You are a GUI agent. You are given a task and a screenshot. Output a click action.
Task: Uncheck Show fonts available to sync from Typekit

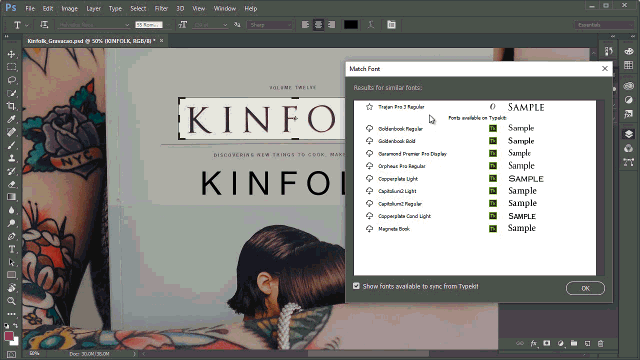(x=356, y=286)
